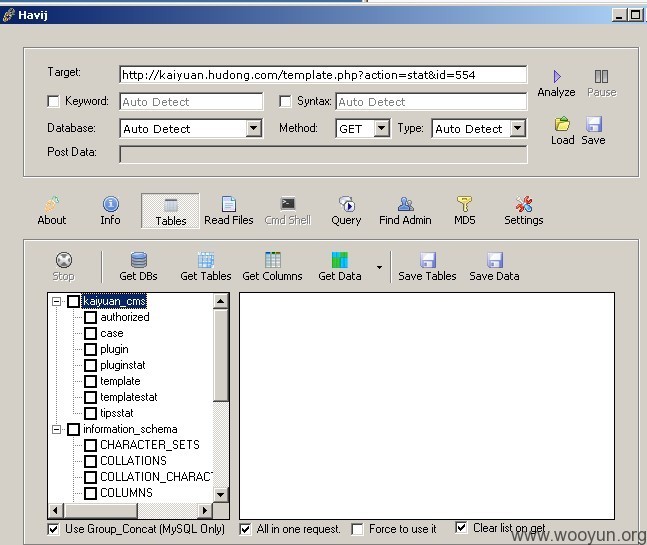Toggle All in one request checkbox
The height and width of the screenshot is (545, 647).
[x=245, y=529]
